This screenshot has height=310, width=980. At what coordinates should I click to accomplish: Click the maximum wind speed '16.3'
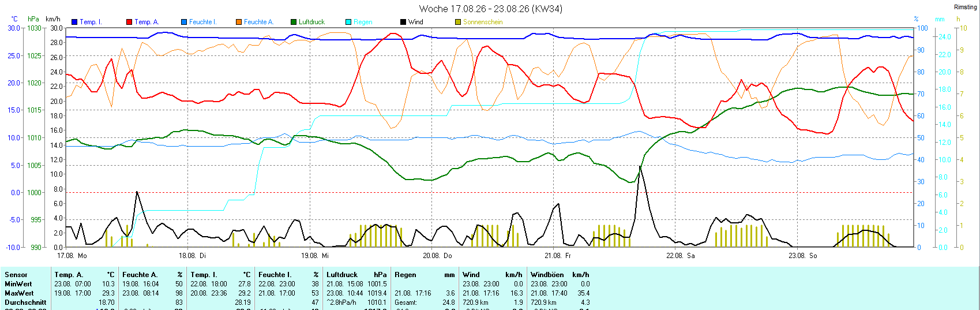coord(517,293)
